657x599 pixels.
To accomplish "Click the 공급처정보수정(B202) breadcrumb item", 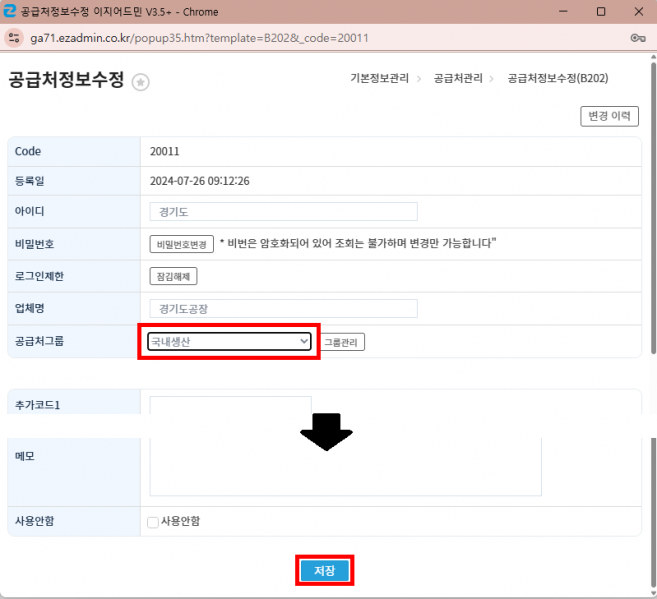I will click(557, 78).
